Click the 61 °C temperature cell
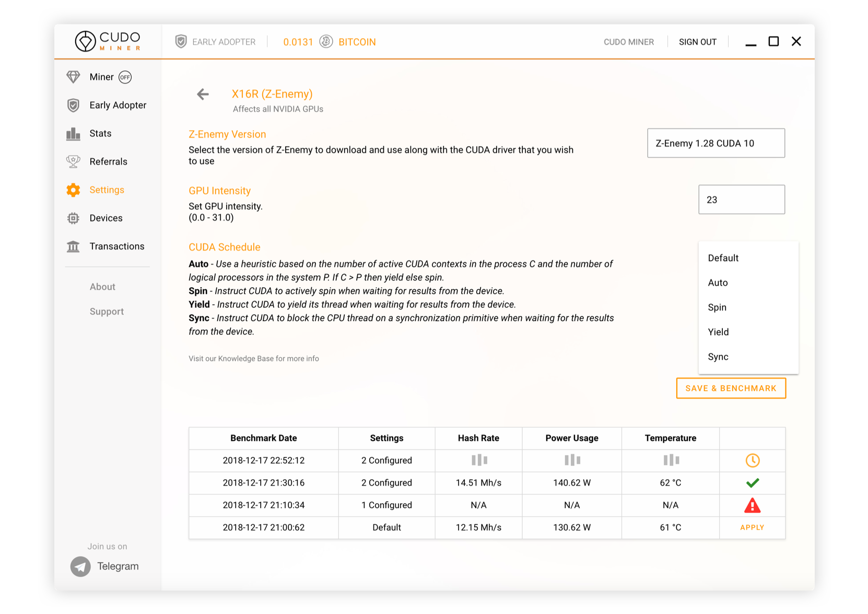The height and width of the screenshot is (614, 868). (x=671, y=527)
